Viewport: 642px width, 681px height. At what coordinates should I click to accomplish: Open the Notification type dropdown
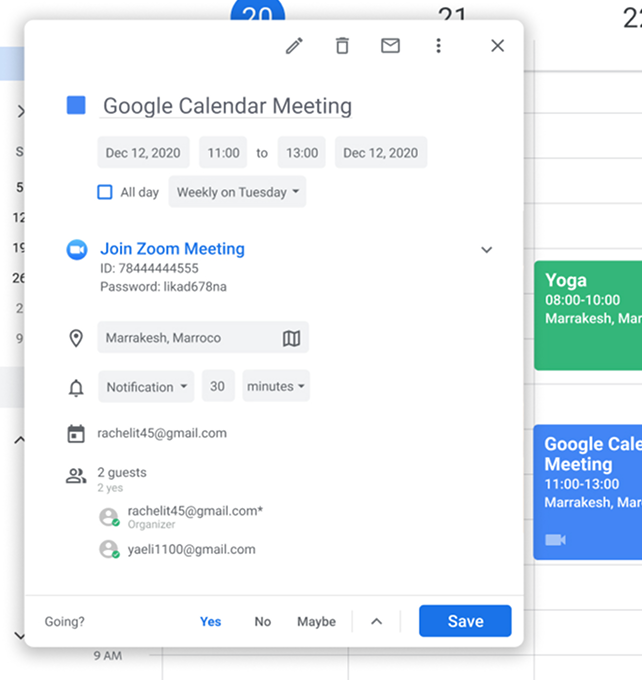146,387
